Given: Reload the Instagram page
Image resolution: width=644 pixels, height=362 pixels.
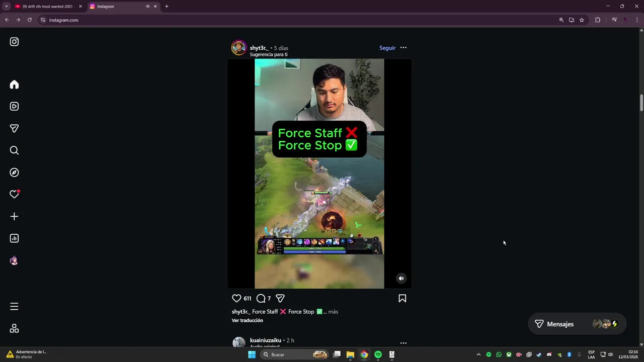Looking at the screenshot, I should click(29, 20).
